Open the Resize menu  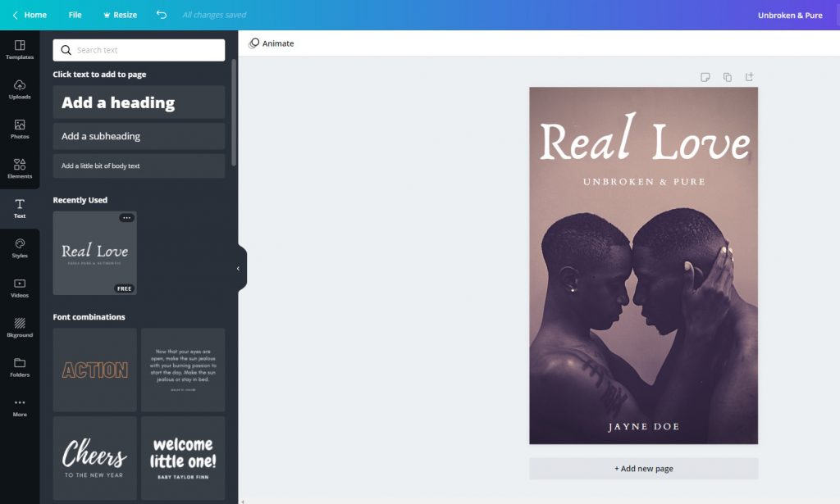click(120, 15)
